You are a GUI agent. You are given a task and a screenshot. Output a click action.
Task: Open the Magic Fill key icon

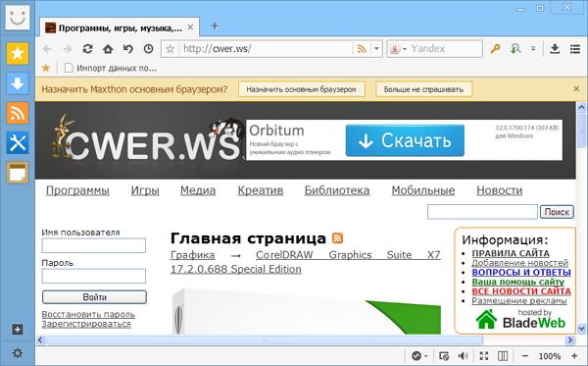tap(495, 49)
